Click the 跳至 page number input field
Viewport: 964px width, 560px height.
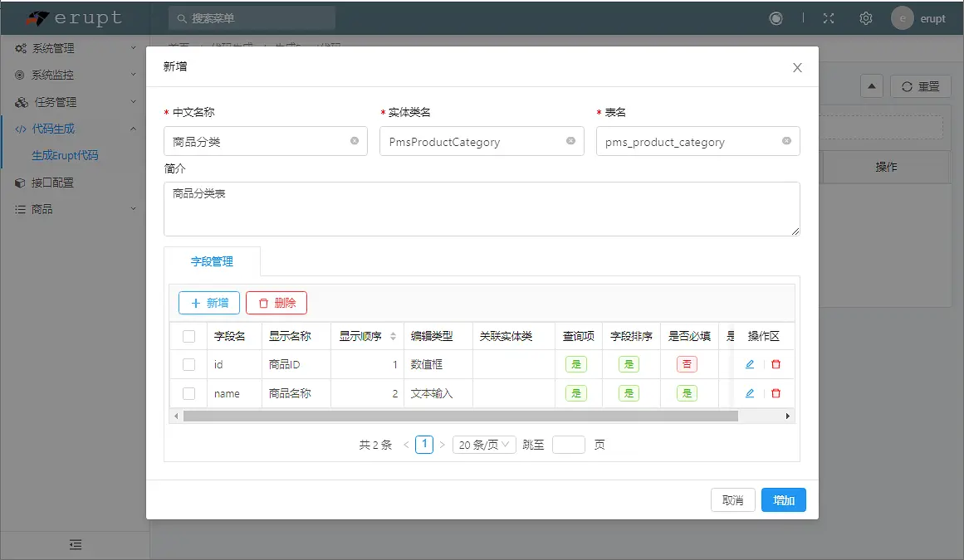569,444
